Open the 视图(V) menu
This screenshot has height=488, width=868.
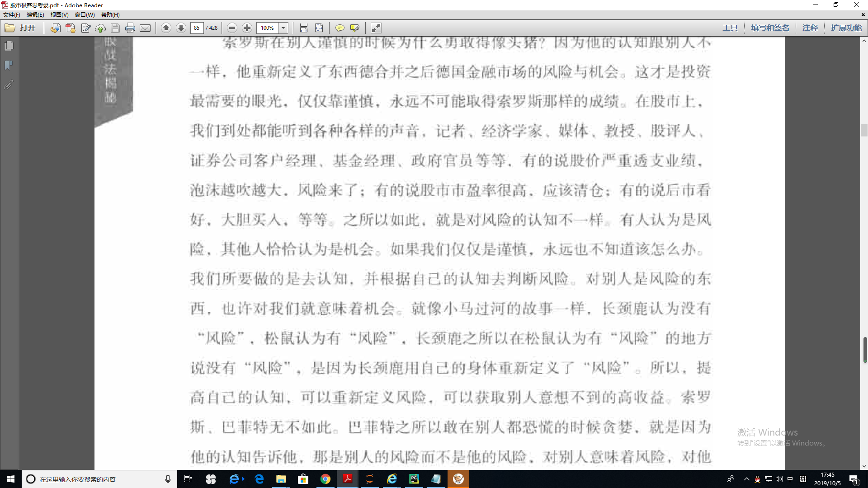coord(59,15)
